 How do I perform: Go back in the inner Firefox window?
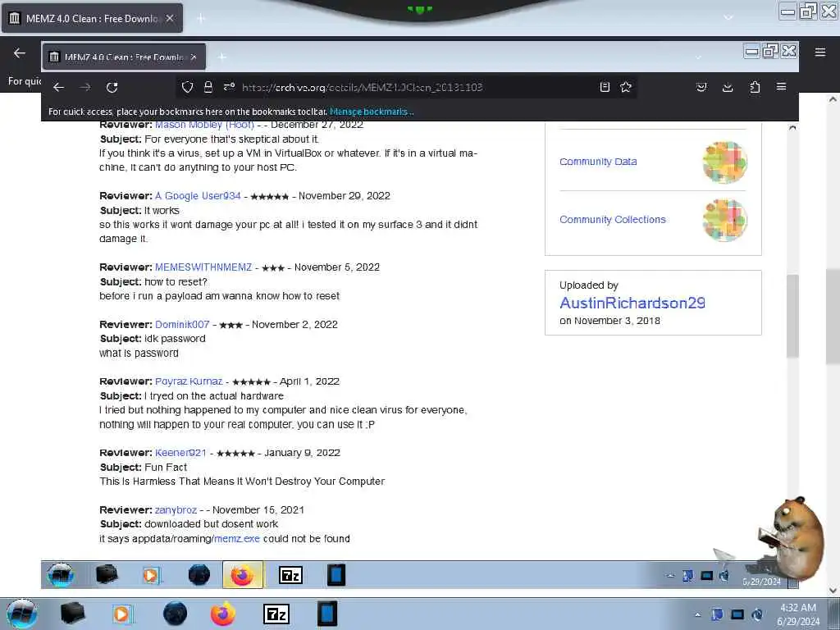(58, 87)
